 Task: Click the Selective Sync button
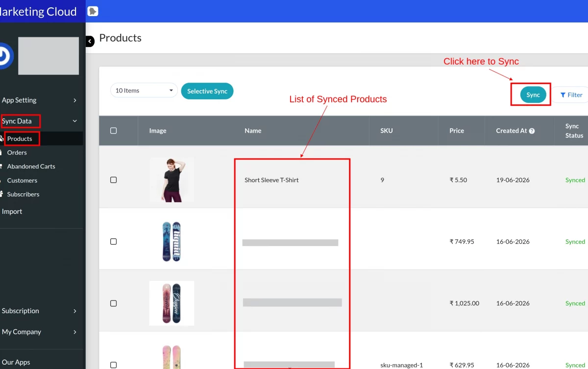click(x=207, y=91)
